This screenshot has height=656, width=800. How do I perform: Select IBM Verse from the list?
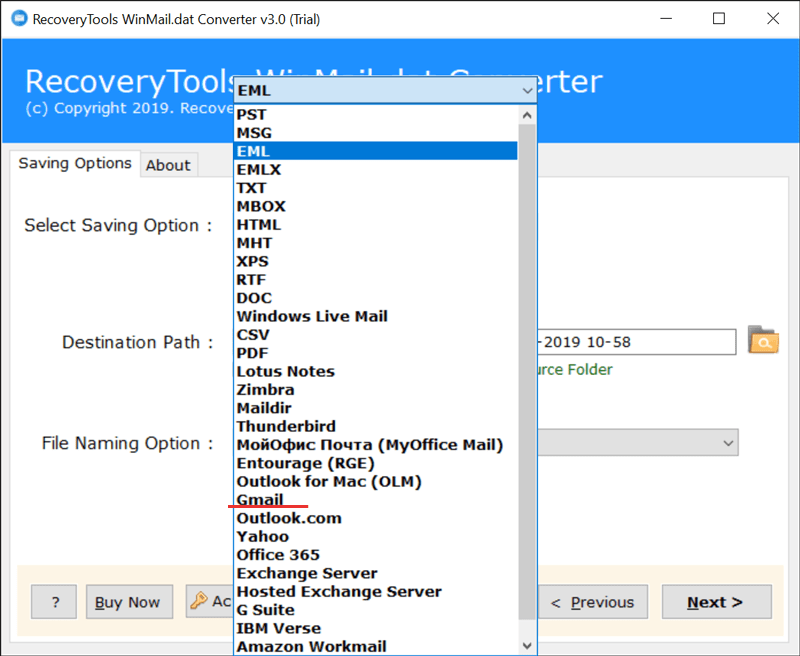(x=279, y=629)
